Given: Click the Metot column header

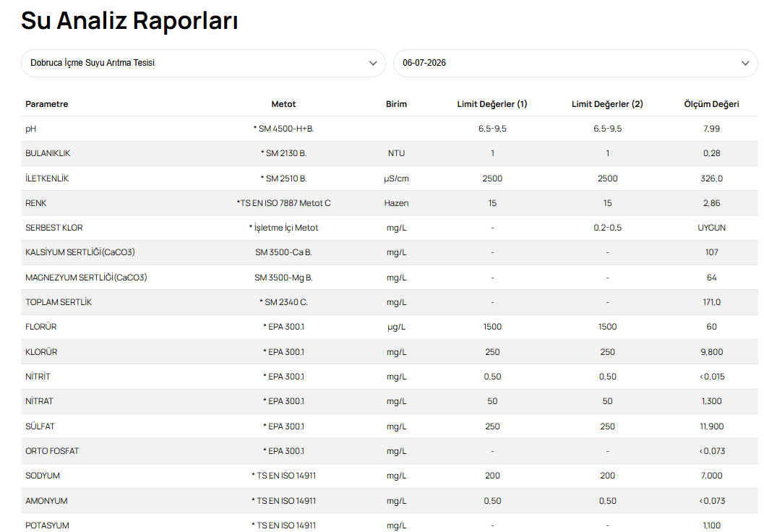Looking at the screenshot, I should coord(283,104).
